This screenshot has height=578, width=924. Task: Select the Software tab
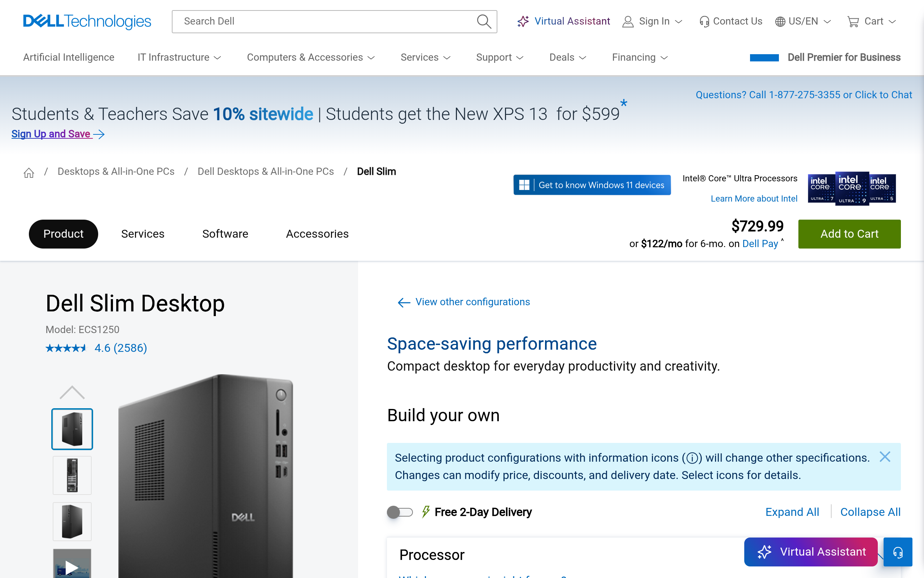point(225,234)
